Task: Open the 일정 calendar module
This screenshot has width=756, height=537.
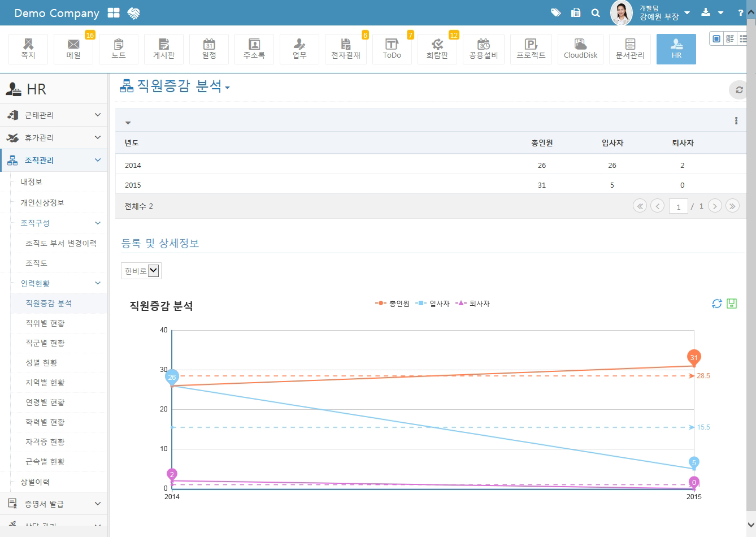Action: [x=209, y=49]
